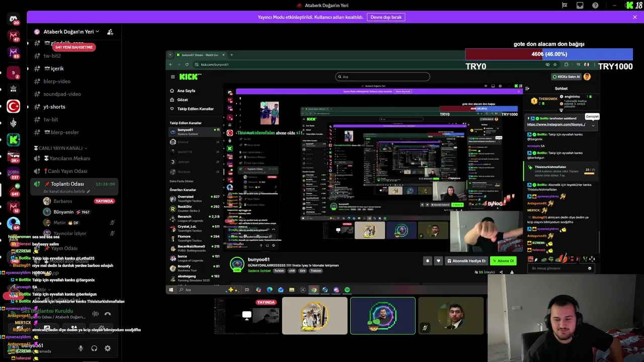Click the 'Abonelik Hediye Et' button
This screenshot has height=362, width=644.
(466, 261)
